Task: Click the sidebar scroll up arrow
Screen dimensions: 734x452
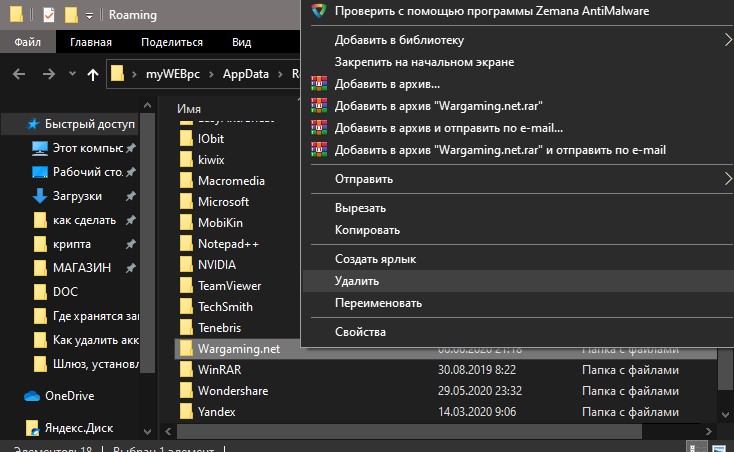Action: pyautogui.click(x=147, y=106)
